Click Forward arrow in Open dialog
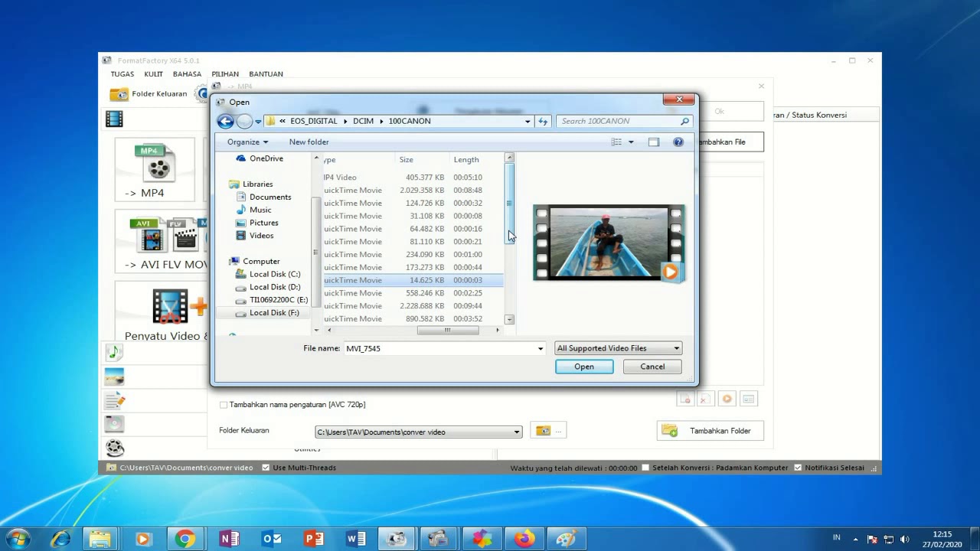 (244, 121)
